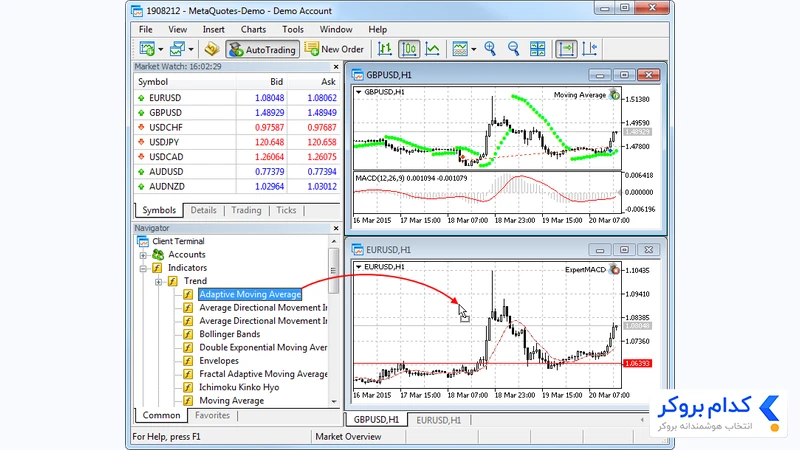Screen dimensions: 800x450
Task: Open EURUSD,H1 chart title dropdown triangle
Action: [x=359, y=267]
